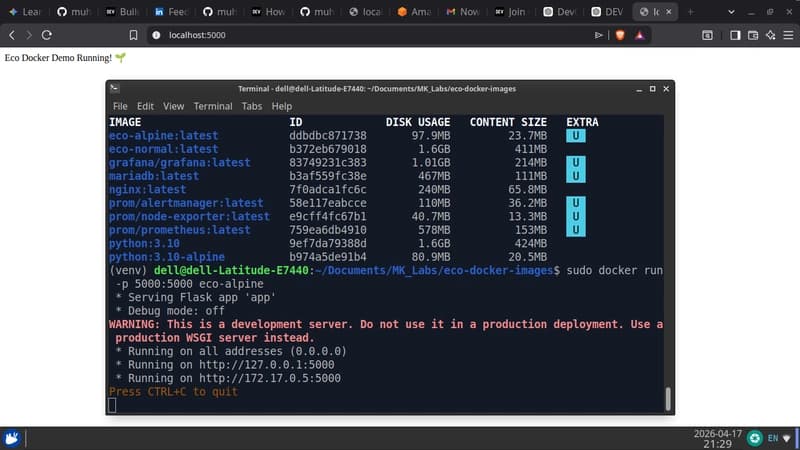This screenshot has height=450, width=800.
Task: Open the desktop applications menu on taskbar
Action: point(12,438)
